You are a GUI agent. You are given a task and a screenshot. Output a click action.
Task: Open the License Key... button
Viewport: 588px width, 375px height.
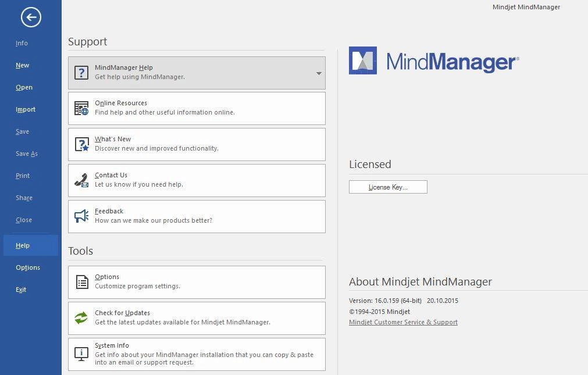click(x=388, y=187)
